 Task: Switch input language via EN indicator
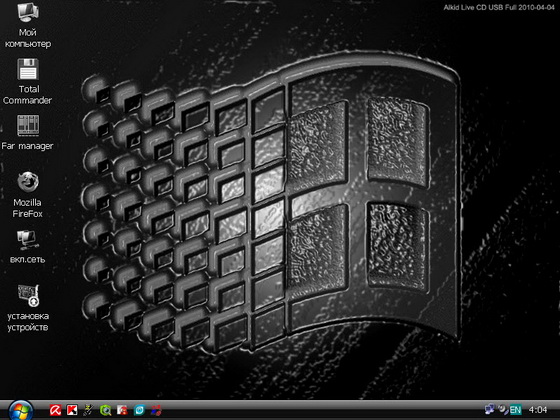click(x=515, y=410)
